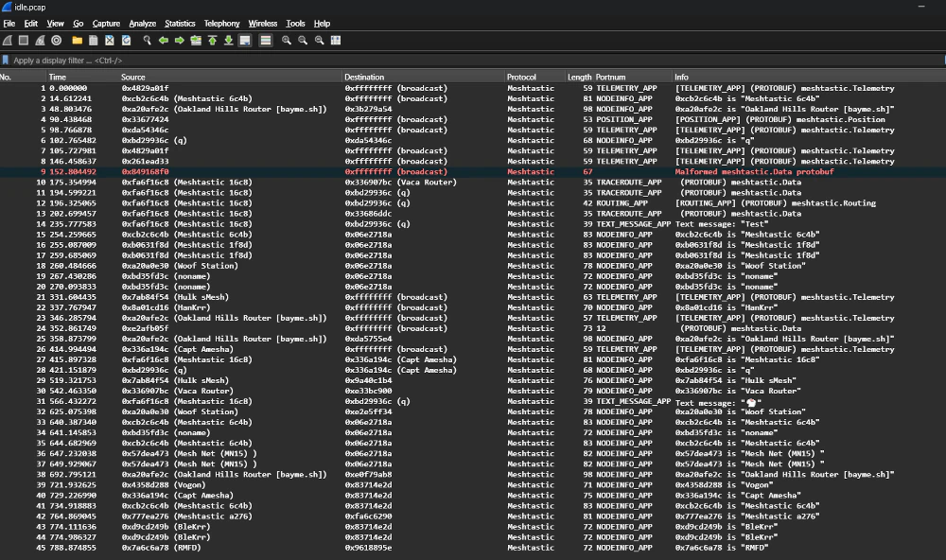Open the Help menu
The width and height of the screenshot is (946, 560).
323,24
